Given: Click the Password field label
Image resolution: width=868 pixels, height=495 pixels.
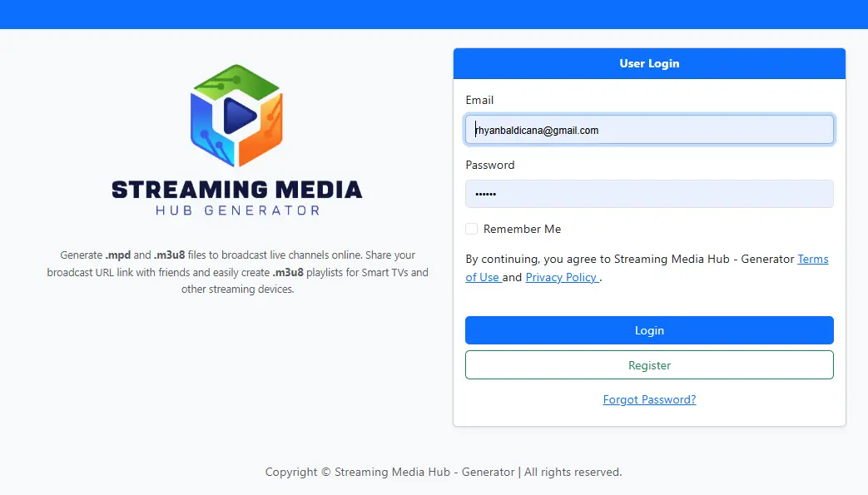Looking at the screenshot, I should point(490,165).
